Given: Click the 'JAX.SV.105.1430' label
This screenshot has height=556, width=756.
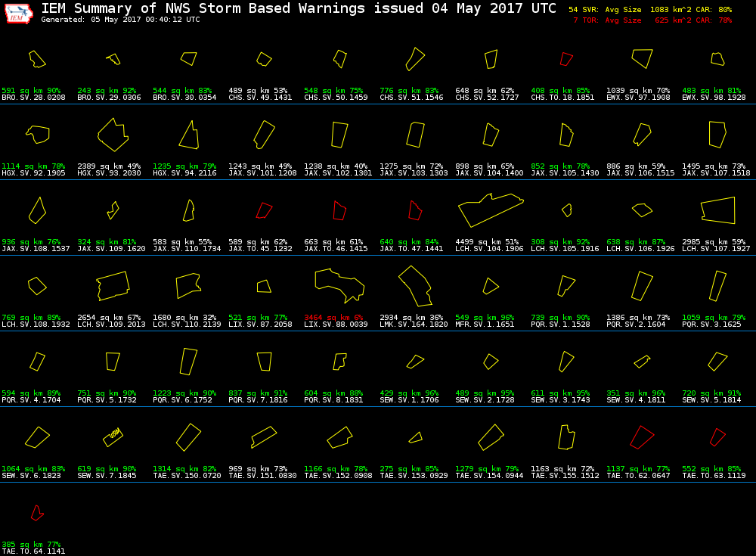Looking at the screenshot, I should [x=565, y=173].
